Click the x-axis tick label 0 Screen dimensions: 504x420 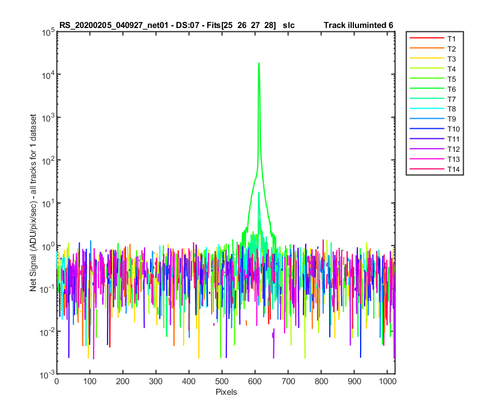point(57,381)
